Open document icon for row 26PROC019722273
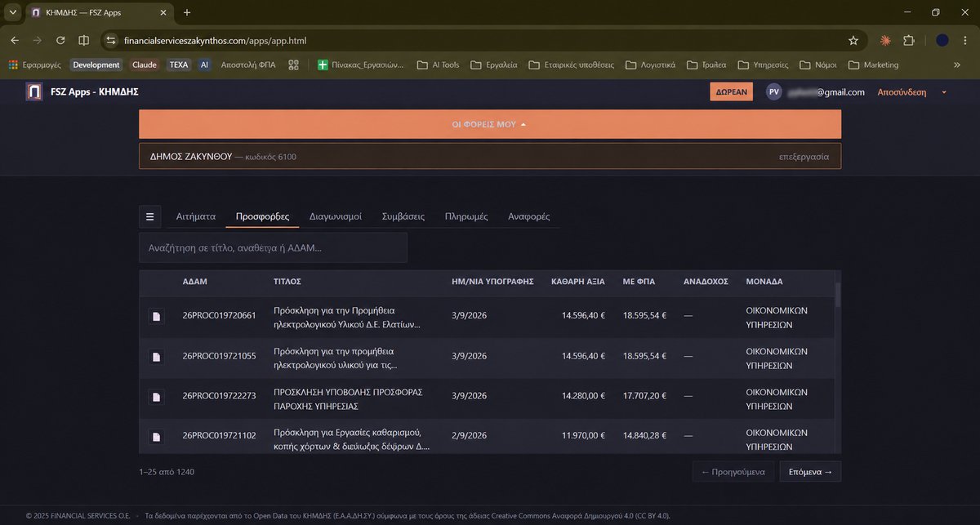Image resolution: width=980 pixels, height=525 pixels. (156, 396)
